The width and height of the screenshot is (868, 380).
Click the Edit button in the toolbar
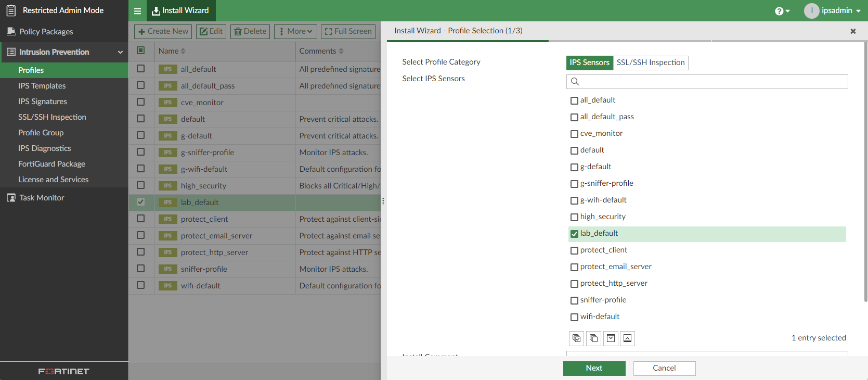[x=211, y=31]
